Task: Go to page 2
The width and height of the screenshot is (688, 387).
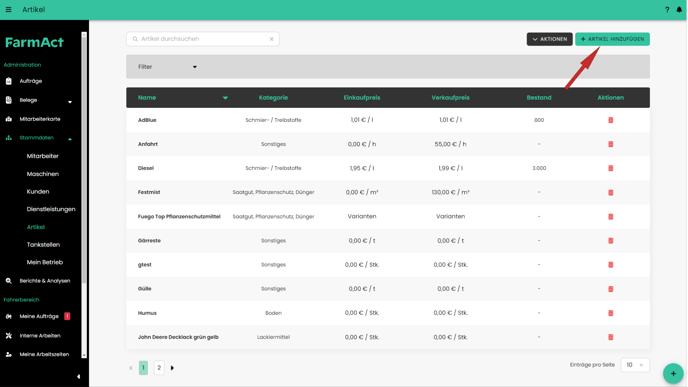Action: [159, 368]
